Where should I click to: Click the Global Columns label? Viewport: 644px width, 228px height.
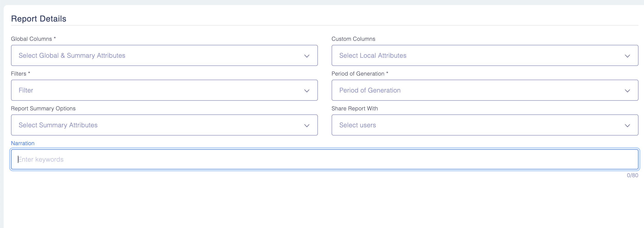[31, 39]
